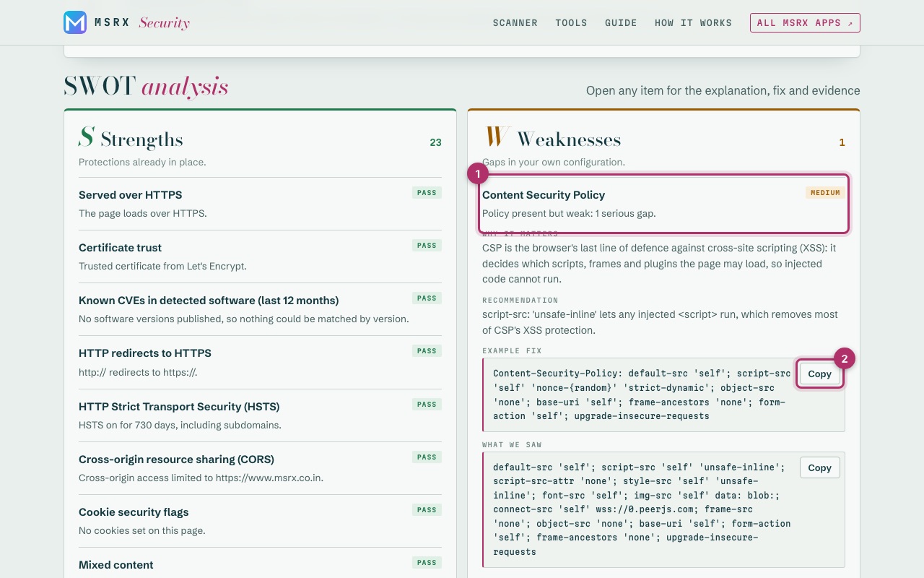Collapse the Content Security Policy item
This screenshot has width=924, height=578.
[x=663, y=204]
